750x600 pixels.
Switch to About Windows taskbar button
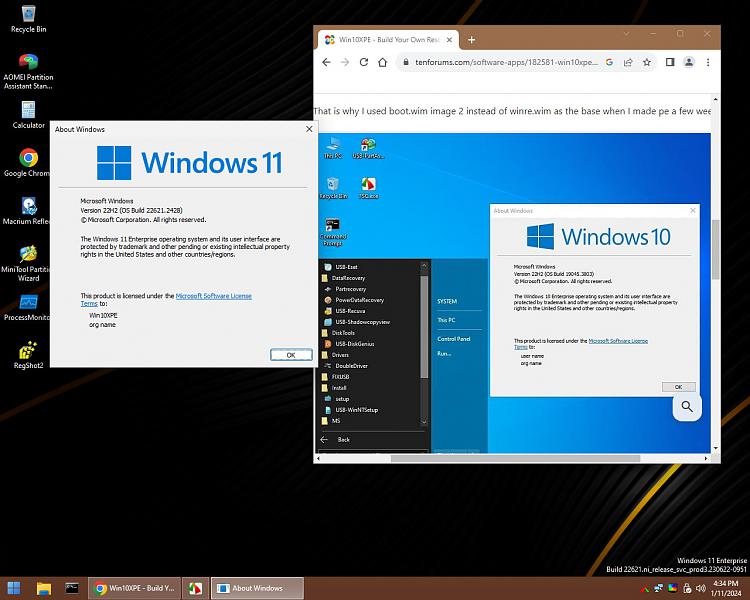(x=257, y=588)
